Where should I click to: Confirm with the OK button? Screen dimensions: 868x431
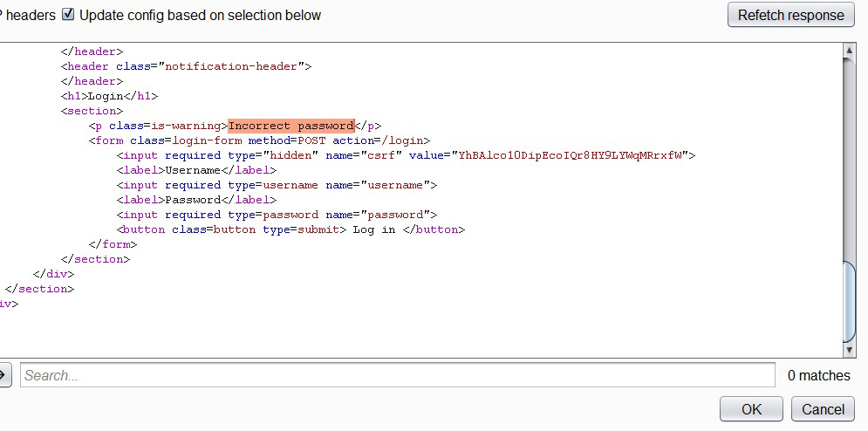point(751,409)
